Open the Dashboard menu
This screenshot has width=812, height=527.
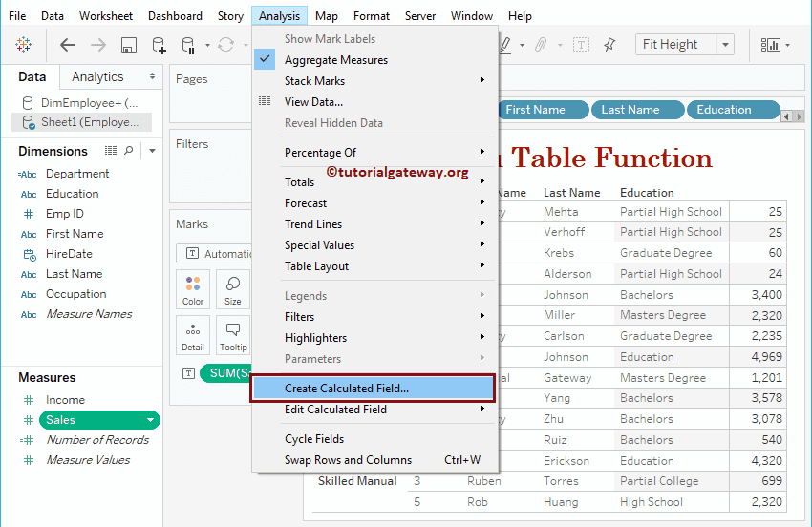tap(175, 16)
